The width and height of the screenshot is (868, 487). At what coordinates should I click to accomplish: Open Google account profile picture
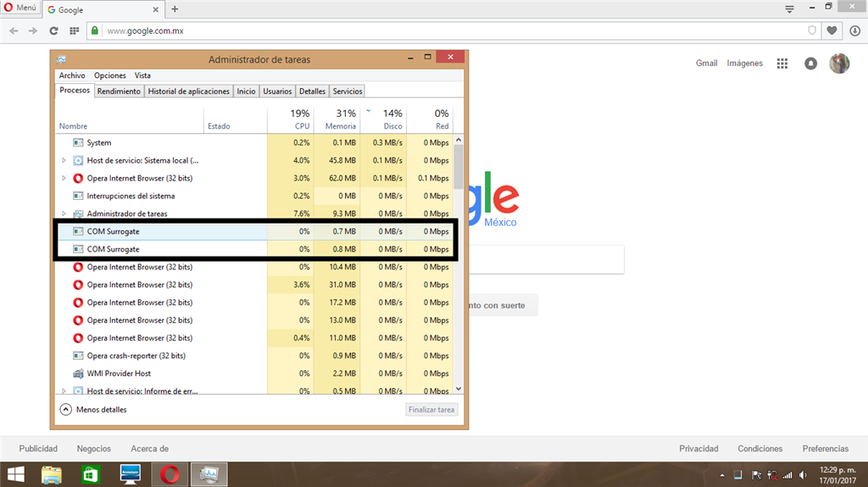pos(839,64)
